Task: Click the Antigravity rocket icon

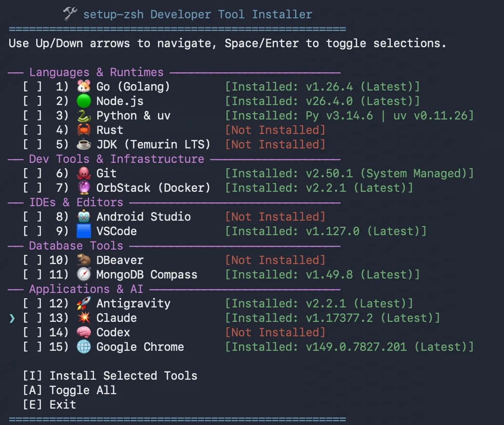Action: coord(83,304)
